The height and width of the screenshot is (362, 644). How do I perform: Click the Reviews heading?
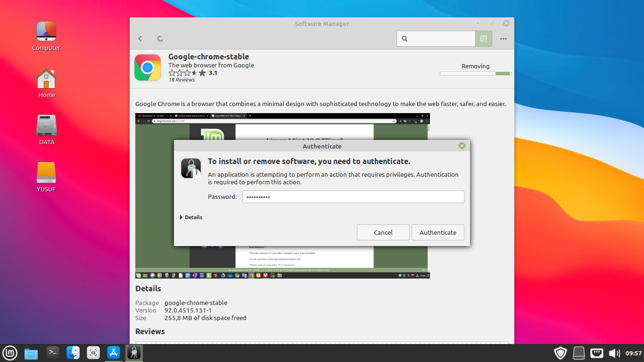[x=150, y=331]
